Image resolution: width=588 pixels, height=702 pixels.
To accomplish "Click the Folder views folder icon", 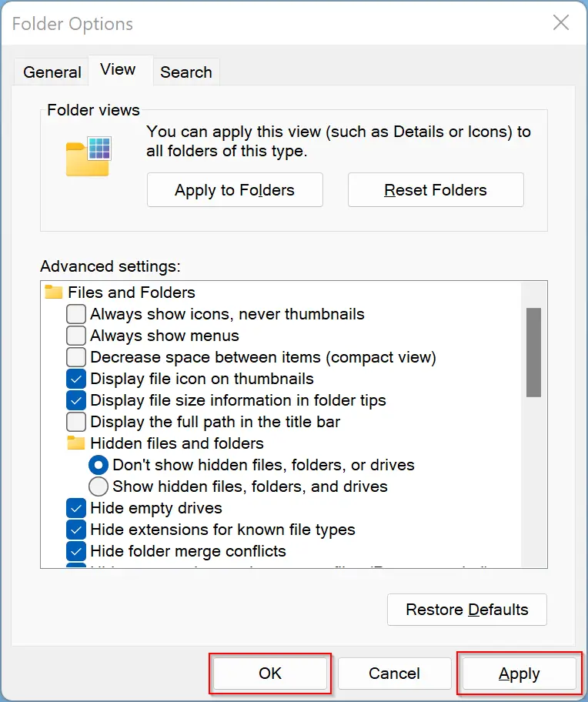I will [89, 156].
